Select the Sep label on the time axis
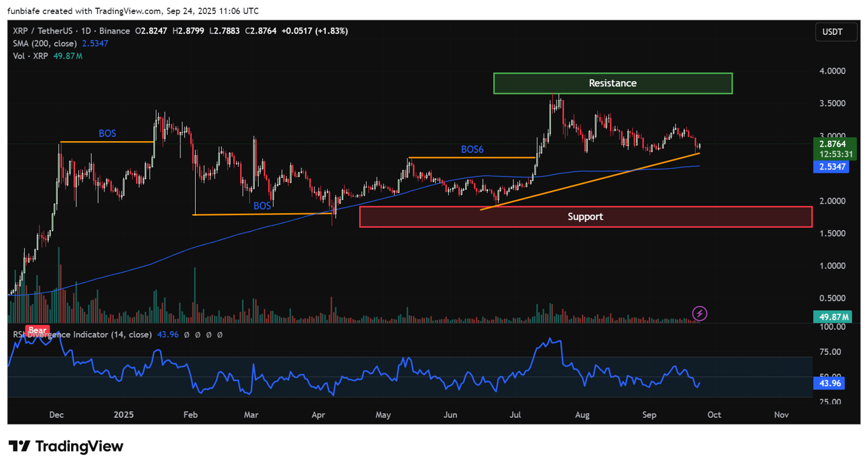868x468 pixels. pos(649,415)
